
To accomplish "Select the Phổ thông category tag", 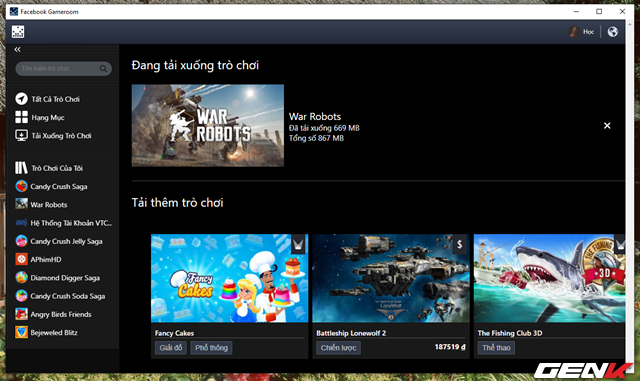I will pos(211,348).
